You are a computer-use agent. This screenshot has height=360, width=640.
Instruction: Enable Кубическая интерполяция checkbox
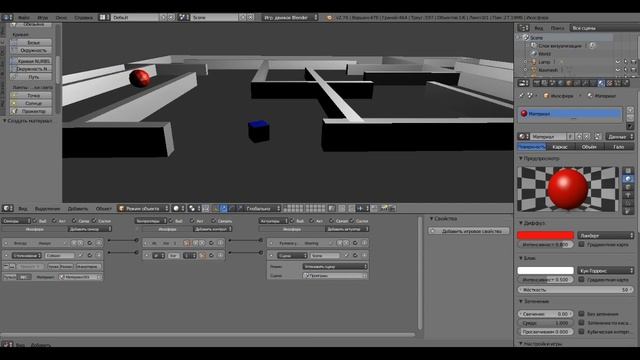click(582, 331)
